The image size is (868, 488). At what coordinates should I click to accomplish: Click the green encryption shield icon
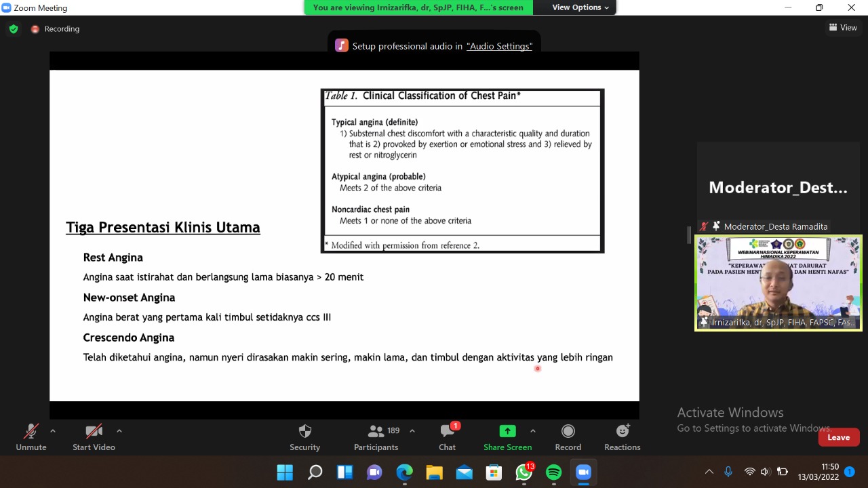[x=14, y=29]
